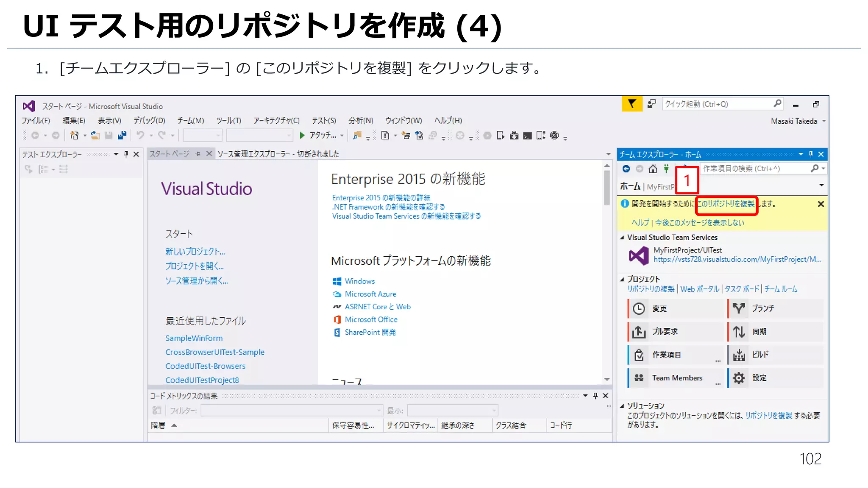Open the チーム(M) menu
Viewport: 868px width, 488px height.
click(x=190, y=121)
